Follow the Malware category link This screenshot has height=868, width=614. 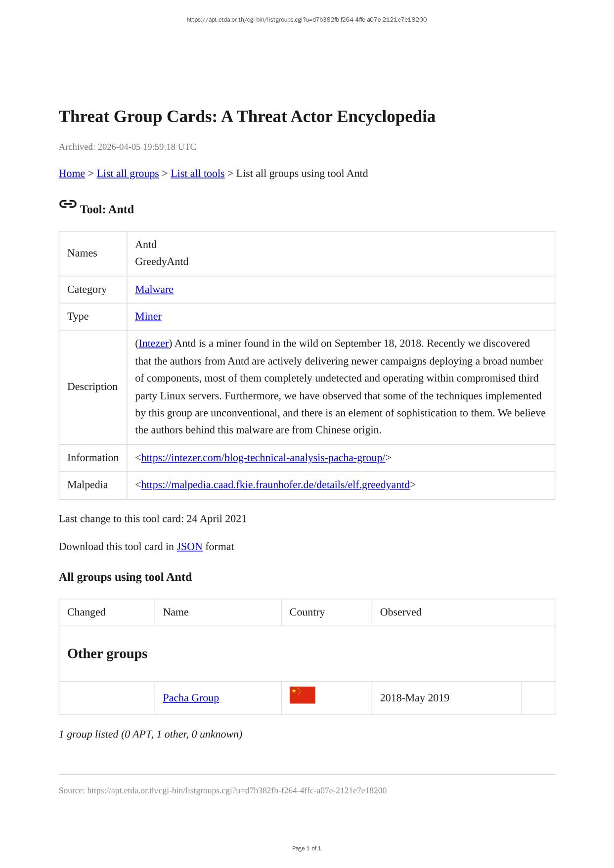tap(154, 289)
